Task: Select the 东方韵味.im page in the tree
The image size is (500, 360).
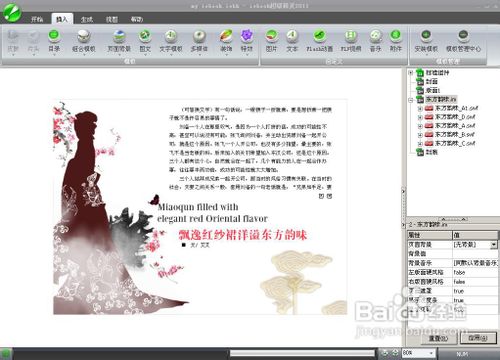Action: pyautogui.click(x=441, y=99)
